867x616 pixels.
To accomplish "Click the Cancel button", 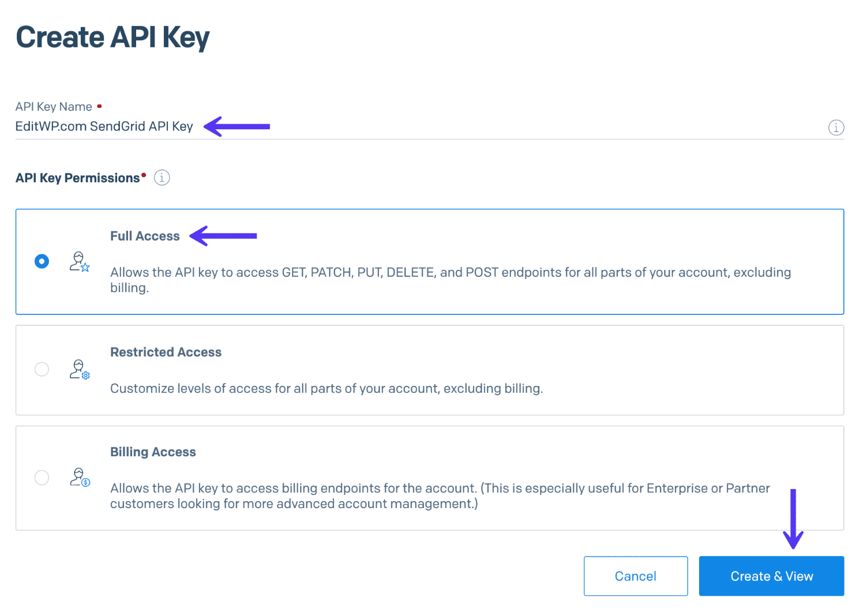I will (635, 576).
